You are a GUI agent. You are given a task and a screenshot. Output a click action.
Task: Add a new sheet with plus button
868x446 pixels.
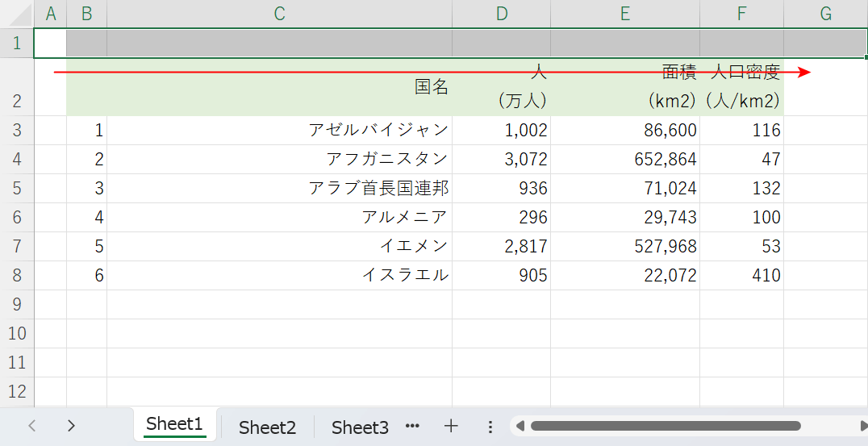[451, 426]
